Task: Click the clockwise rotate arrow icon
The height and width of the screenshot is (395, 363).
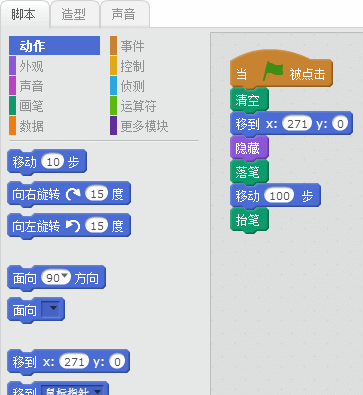Action: coord(73,194)
